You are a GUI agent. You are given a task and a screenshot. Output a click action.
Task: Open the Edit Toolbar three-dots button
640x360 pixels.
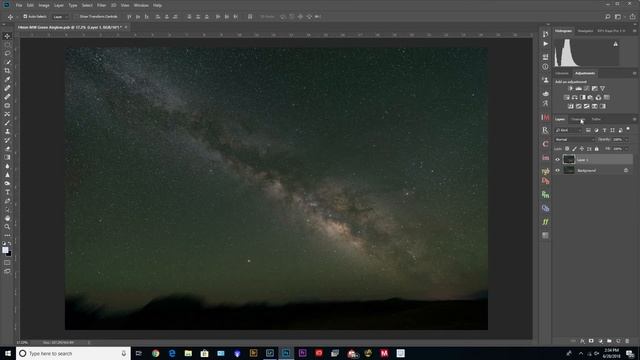pos(7,236)
